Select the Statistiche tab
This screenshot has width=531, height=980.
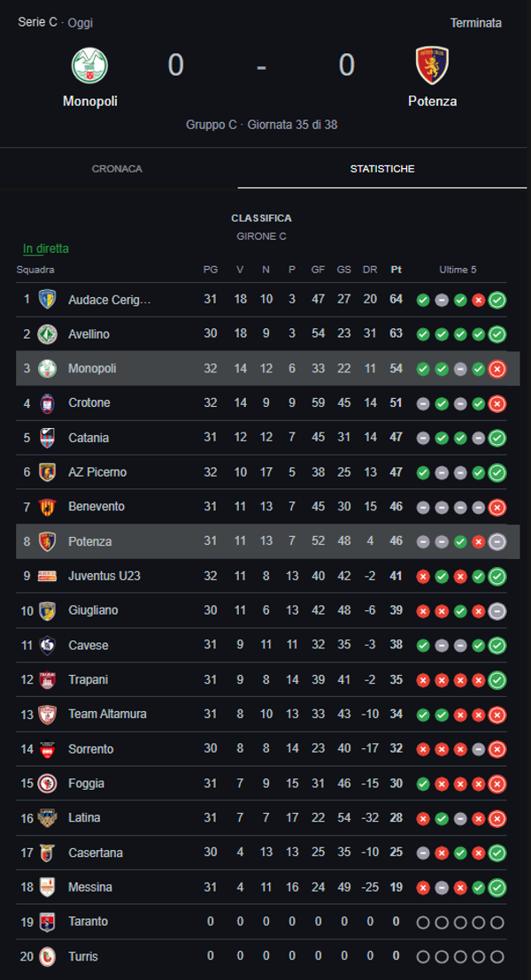click(x=381, y=169)
